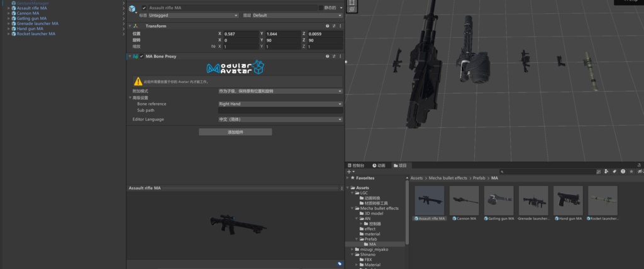
Task: Click the Sub path input field
Action: 280,111
